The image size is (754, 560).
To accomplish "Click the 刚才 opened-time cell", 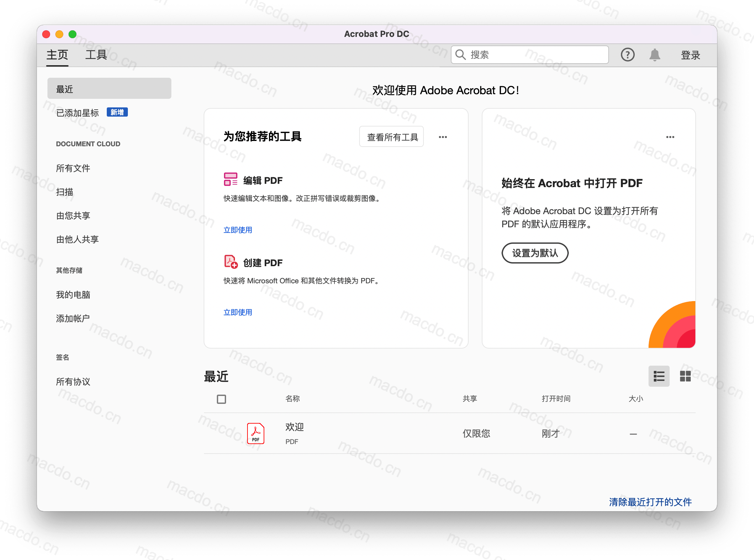I will pyautogui.click(x=551, y=434).
